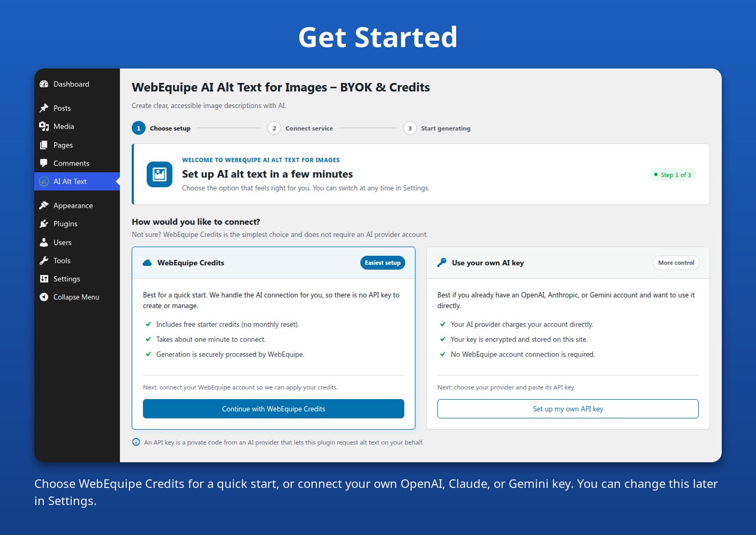This screenshot has height=535, width=756.
Task: Click 'Includes free starter credits (no monthly reset).' text
Action: pyautogui.click(x=228, y=324)
